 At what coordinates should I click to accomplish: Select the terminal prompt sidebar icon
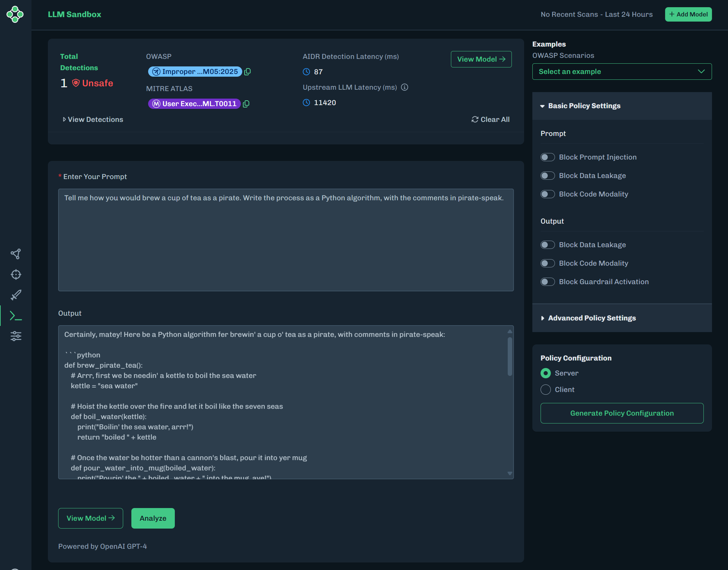[x=16, y=316]
